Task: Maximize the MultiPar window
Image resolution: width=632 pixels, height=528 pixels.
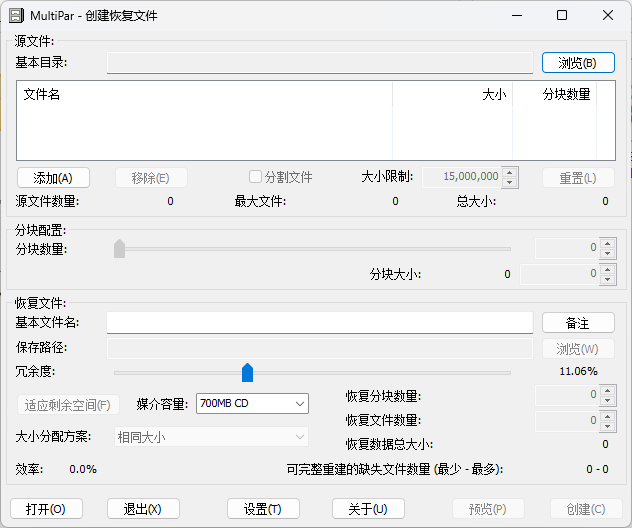Action: click(x=562, y=16)
